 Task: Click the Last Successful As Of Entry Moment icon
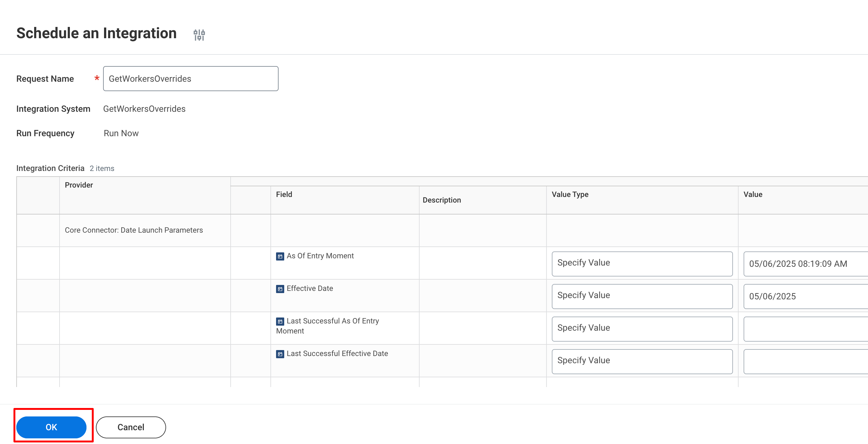click(280, 322)
